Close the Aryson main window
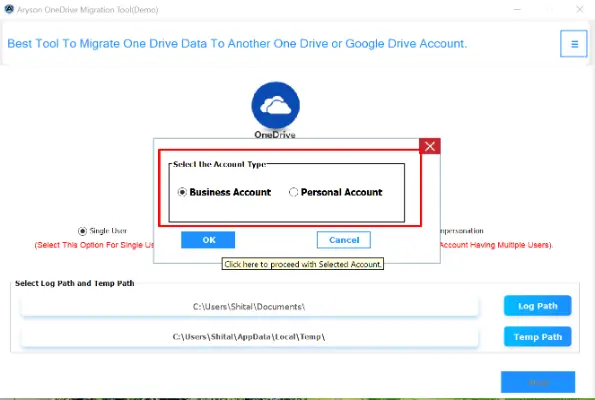This screenshot has height=400, width=595. [580, 9]
